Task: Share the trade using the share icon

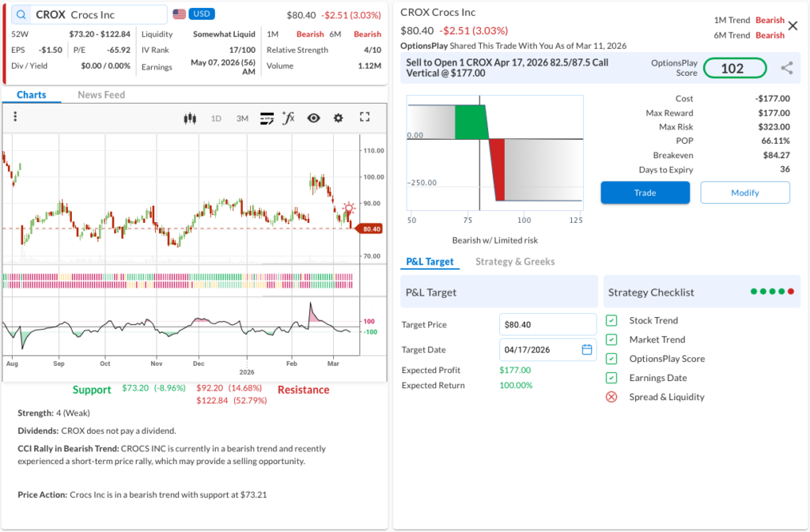Action: point(786,68)
